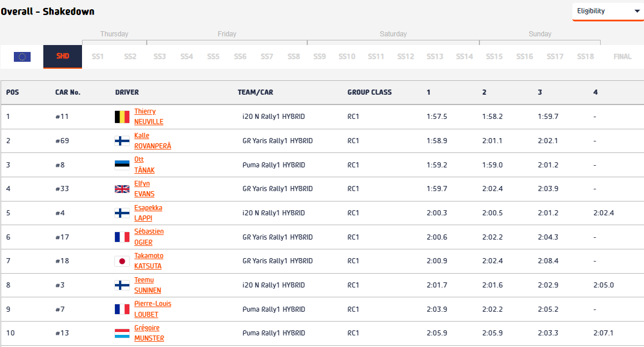Click Suninen's fourth run time 2:05.0
644x347 pixels.
click(x=604, y=285)
